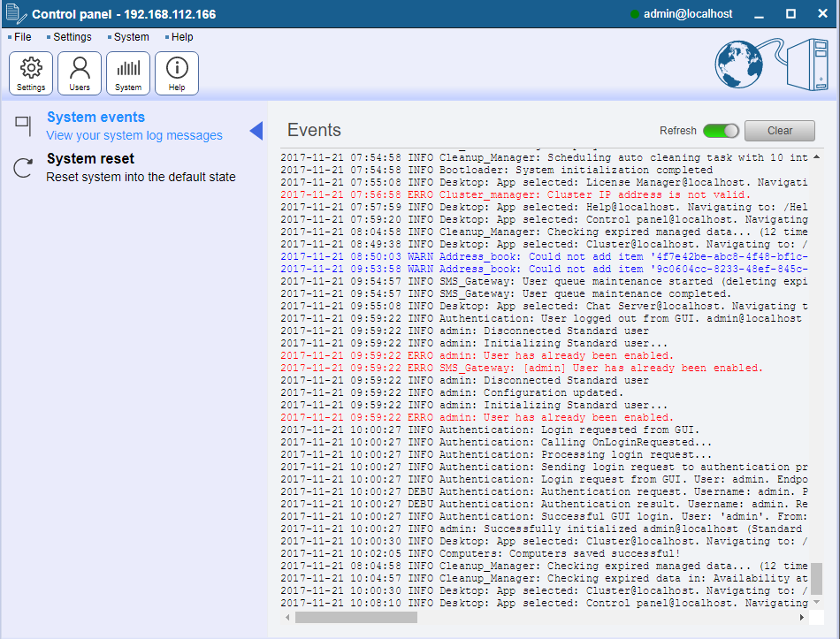This screenshot has height=639, width=840.
Task: Select the Login requested from GUI line
Action: pos(490,430)
